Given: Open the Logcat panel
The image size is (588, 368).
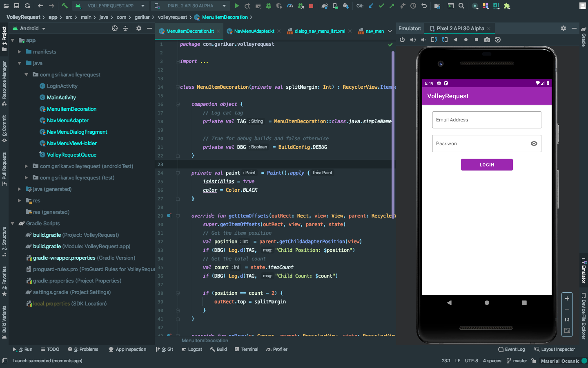Looking at the screenshot, I should 192,349.
